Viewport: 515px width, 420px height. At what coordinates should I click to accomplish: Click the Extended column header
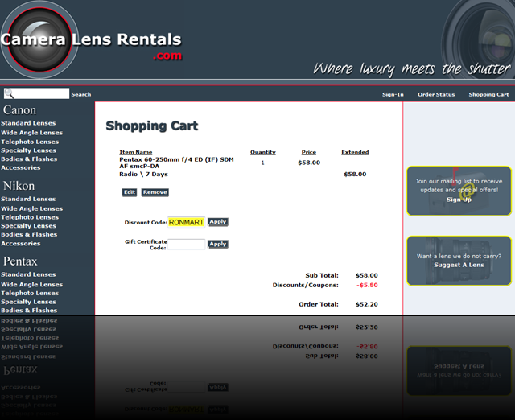(355, 152)
